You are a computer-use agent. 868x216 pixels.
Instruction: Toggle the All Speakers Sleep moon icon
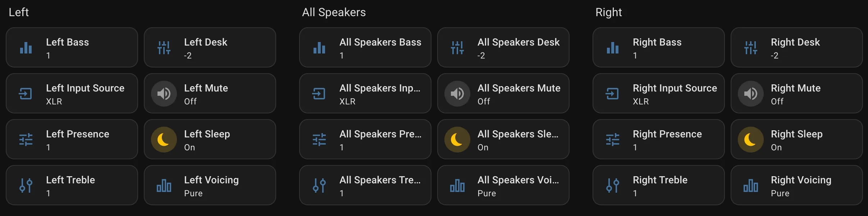point(457,140)
